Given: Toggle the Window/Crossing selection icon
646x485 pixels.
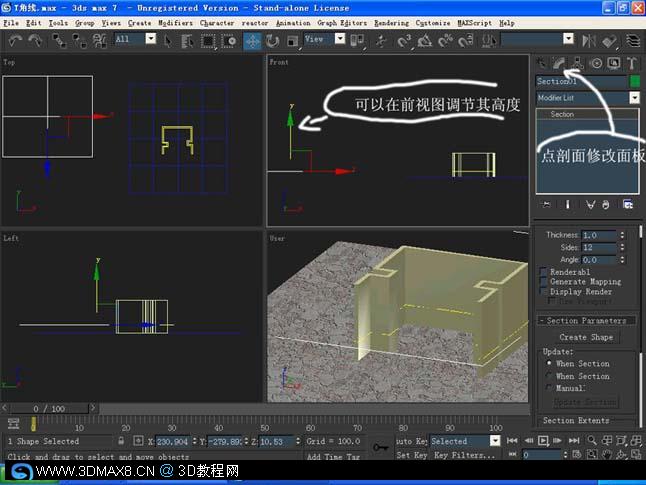Looking at the screenshot, I should 229,40.
